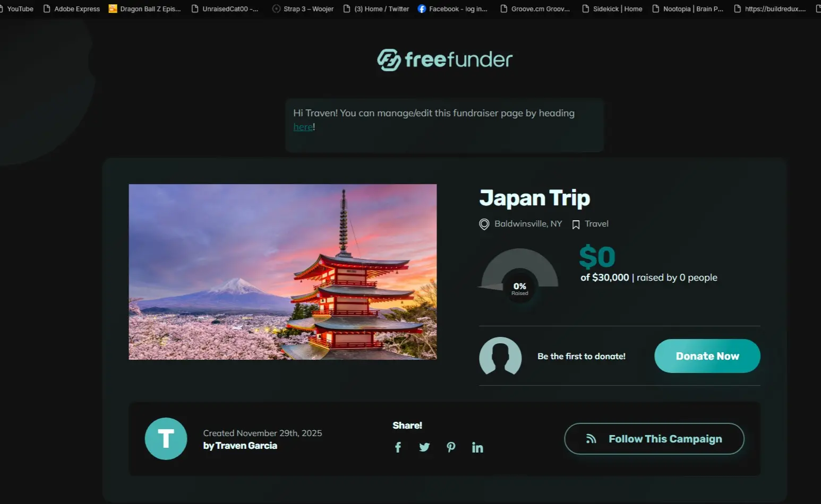The width and height of the screenshot is (821, 504).
Task: Open the Sidekick Home bookmark
Action: pos(612,9)
